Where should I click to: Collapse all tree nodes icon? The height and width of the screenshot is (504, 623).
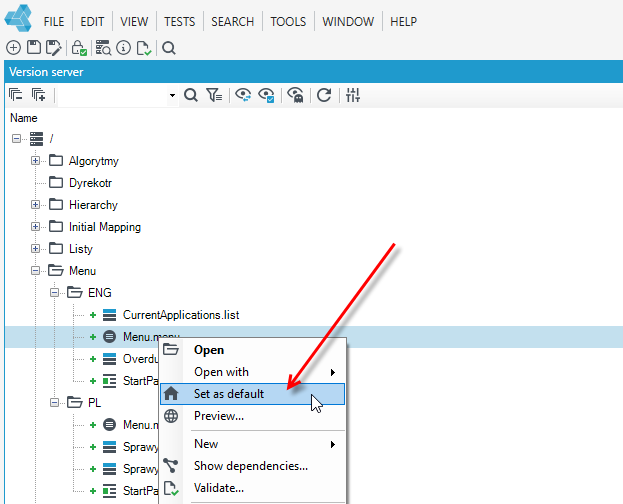(16, 95)
